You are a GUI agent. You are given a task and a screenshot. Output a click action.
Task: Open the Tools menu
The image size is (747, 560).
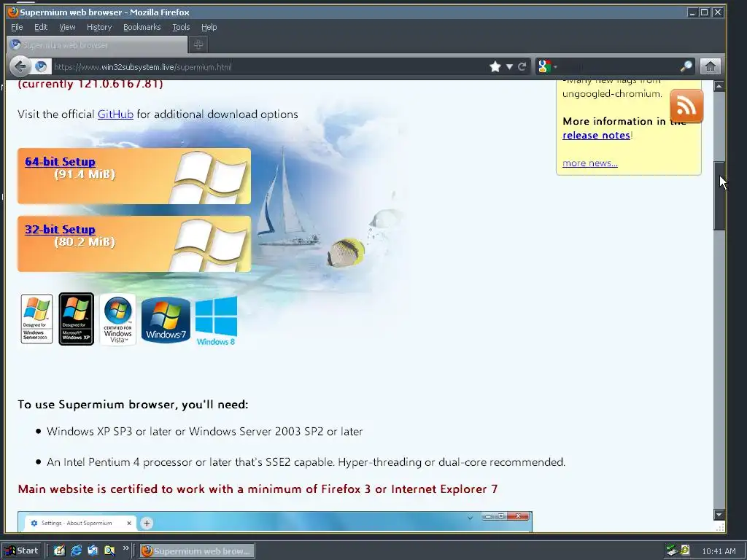point(181,27)
